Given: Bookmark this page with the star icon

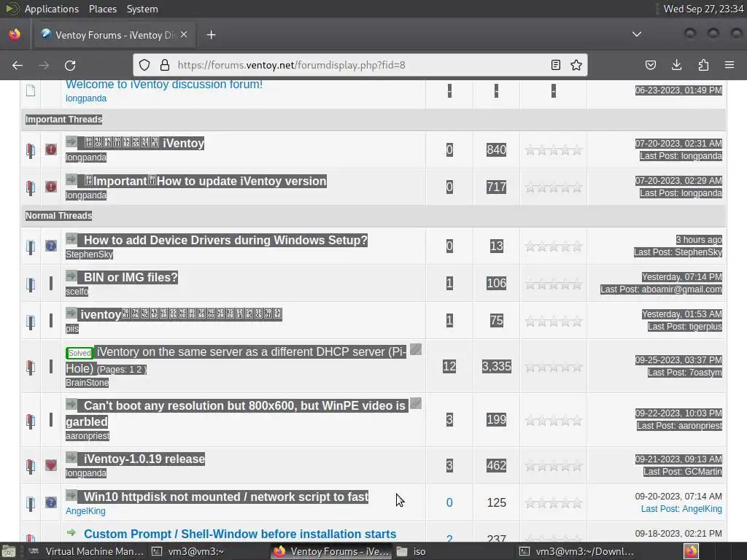Looking at the screenshot, I should (x=576, y=65).
